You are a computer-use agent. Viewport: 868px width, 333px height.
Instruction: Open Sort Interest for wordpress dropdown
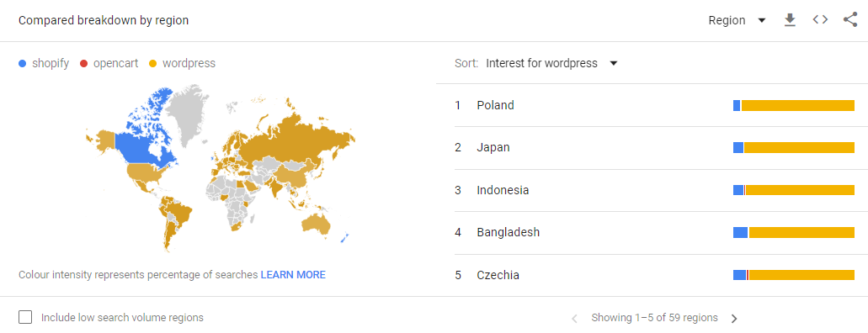[x=551, y=64]
